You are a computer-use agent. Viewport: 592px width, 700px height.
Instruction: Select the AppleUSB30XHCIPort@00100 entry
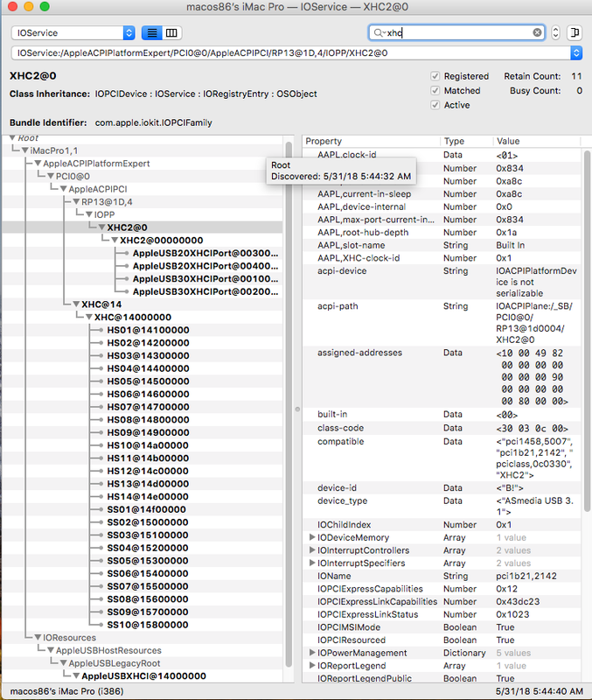(205, 279)
